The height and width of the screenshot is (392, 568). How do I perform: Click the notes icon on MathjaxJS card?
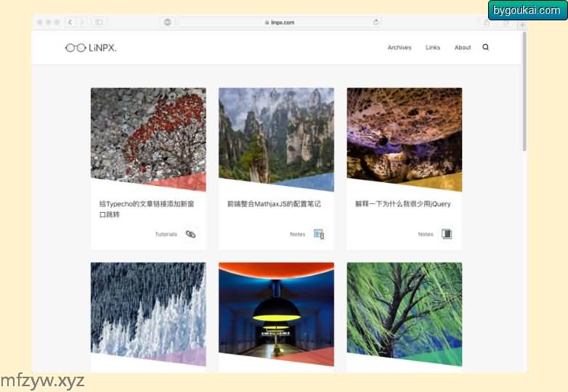tap(318, 234)
